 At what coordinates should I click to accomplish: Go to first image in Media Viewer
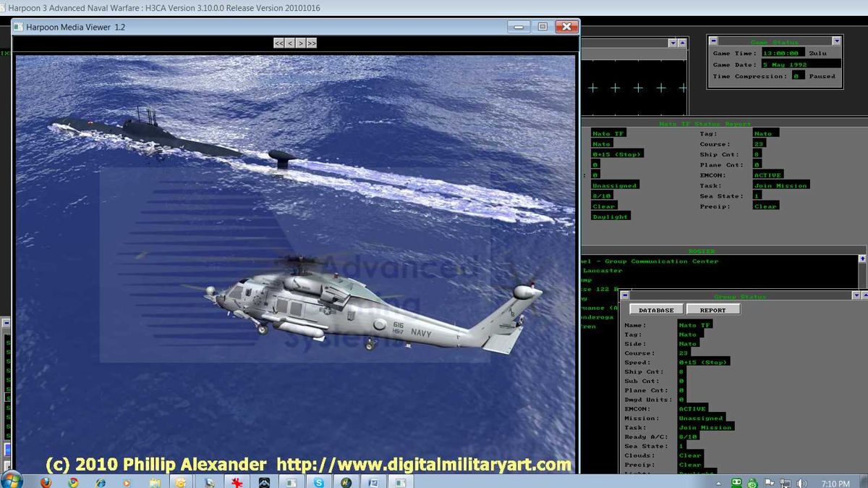coord(279,43)
